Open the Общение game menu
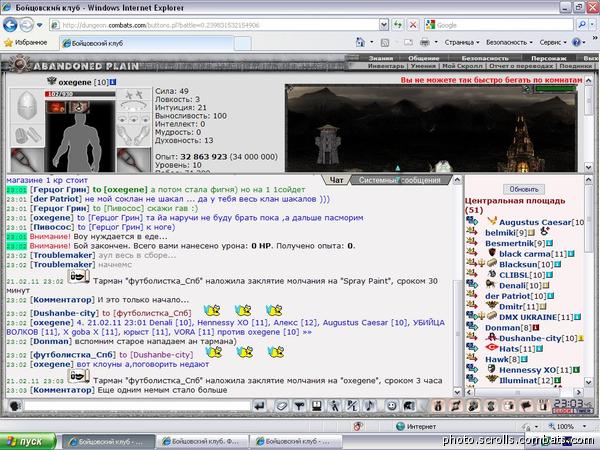 click(423, 58)
